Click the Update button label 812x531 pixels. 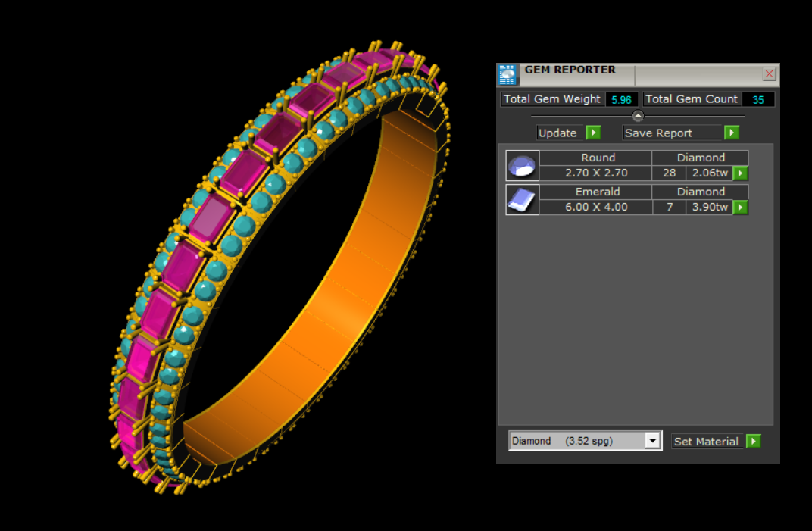[x=558, y=133]
